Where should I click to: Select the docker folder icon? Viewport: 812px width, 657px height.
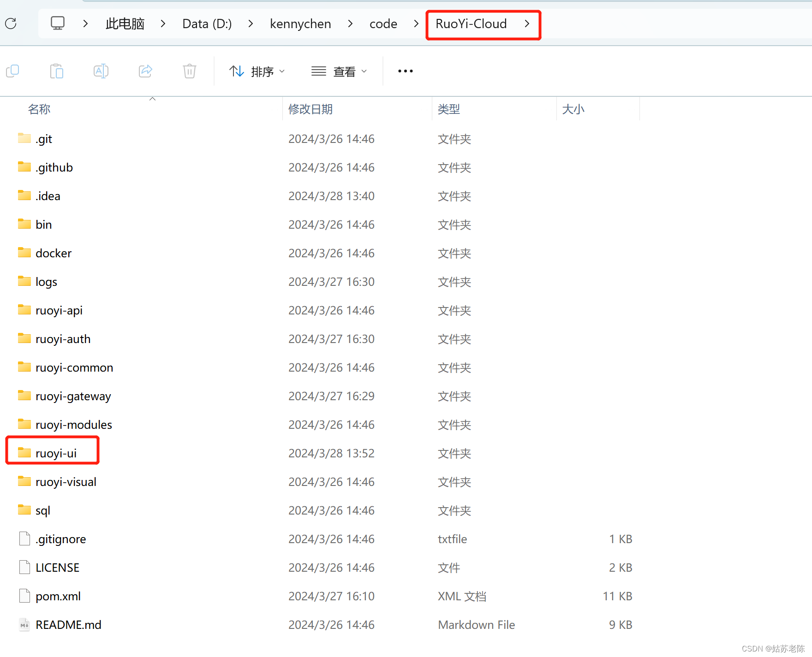(x=24, y=253)
